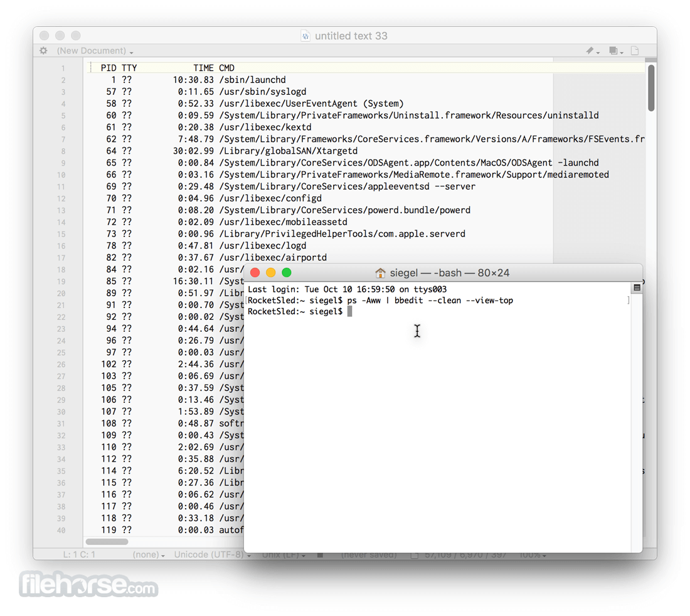Click the Terminal prompt at the cursor line
The width and height of the screenshot is (690, 616).
(x=295, y=312)
